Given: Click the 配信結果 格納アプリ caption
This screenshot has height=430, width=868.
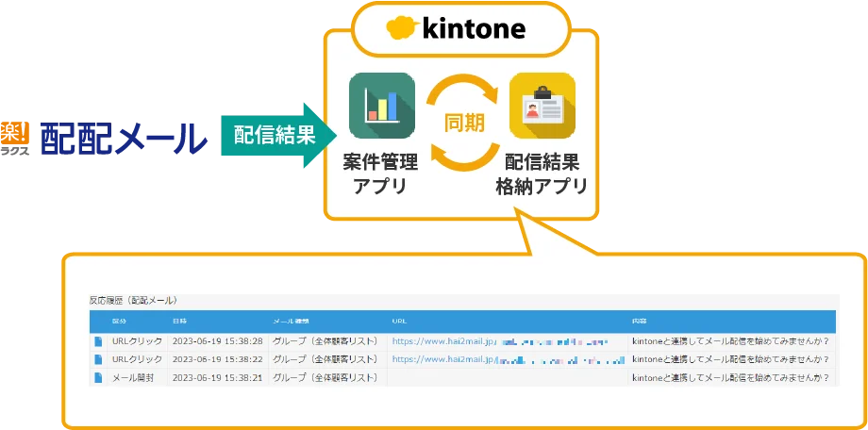Looking at the screenshot, I should tap(542, 174).
